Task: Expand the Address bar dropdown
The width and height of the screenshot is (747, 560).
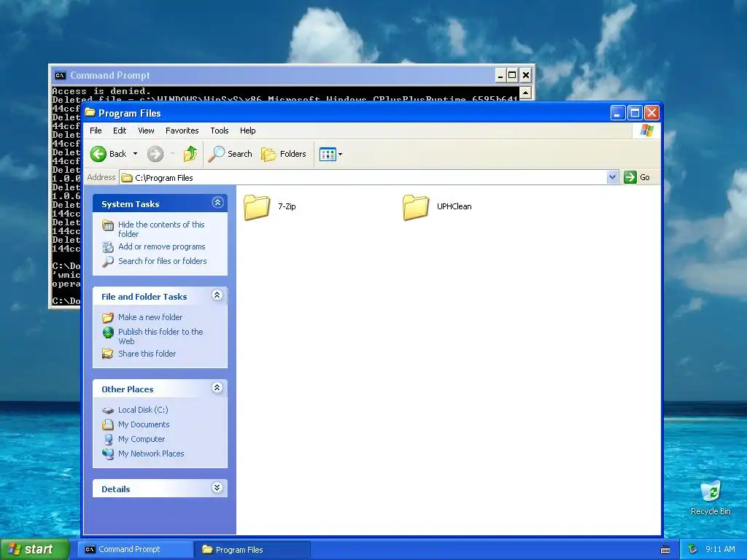Action: [x=613, y=178]
